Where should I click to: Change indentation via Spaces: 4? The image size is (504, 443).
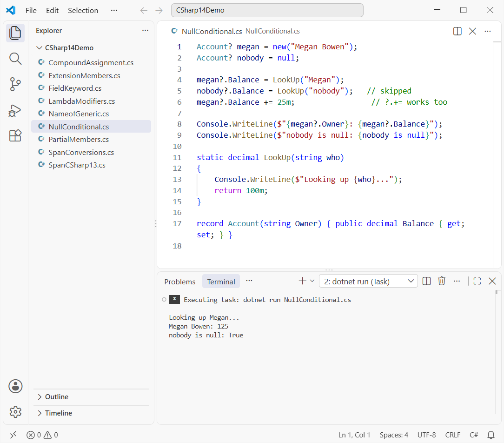pos(394,435)
